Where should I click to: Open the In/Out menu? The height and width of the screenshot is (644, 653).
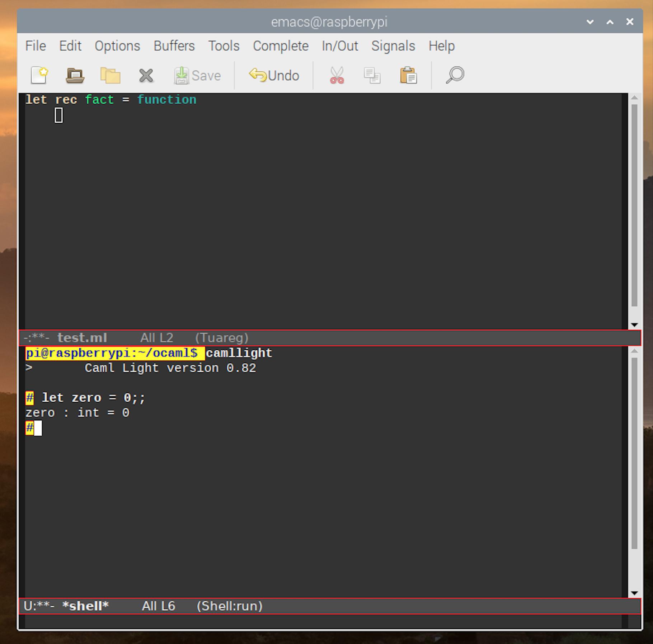(339, 46)
